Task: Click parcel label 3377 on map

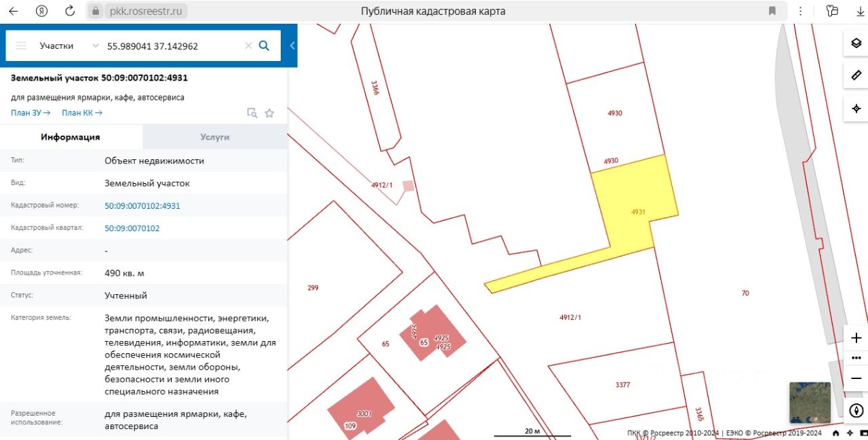Action: (623, 384)
